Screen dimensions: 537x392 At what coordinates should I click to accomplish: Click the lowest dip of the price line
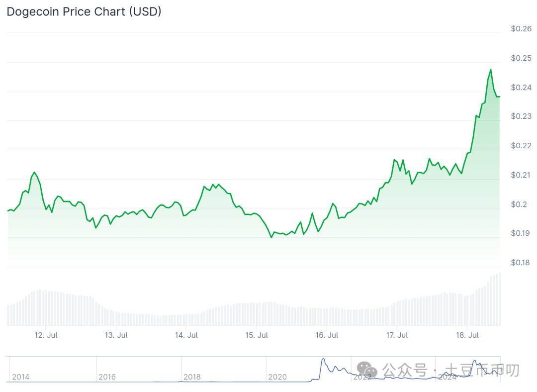point(271,237)
